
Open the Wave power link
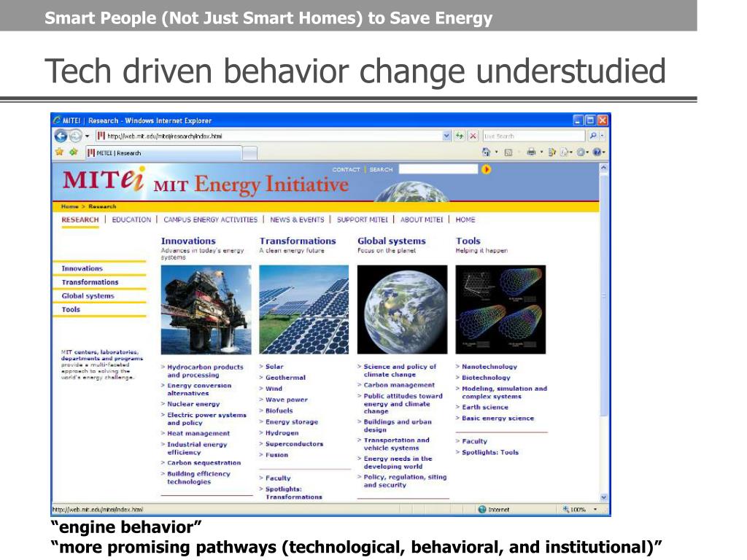pyautogui.click(x=286, y=400)
